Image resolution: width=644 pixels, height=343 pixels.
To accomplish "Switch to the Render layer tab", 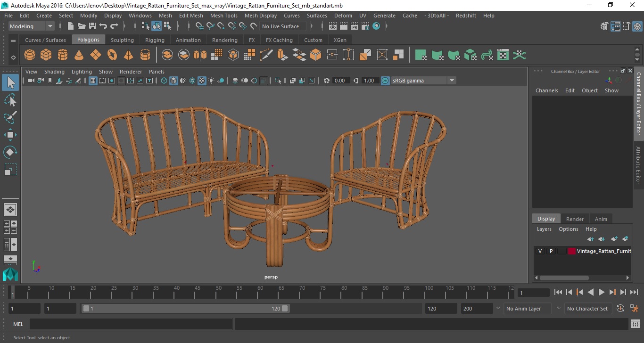I will click(575, 219).
